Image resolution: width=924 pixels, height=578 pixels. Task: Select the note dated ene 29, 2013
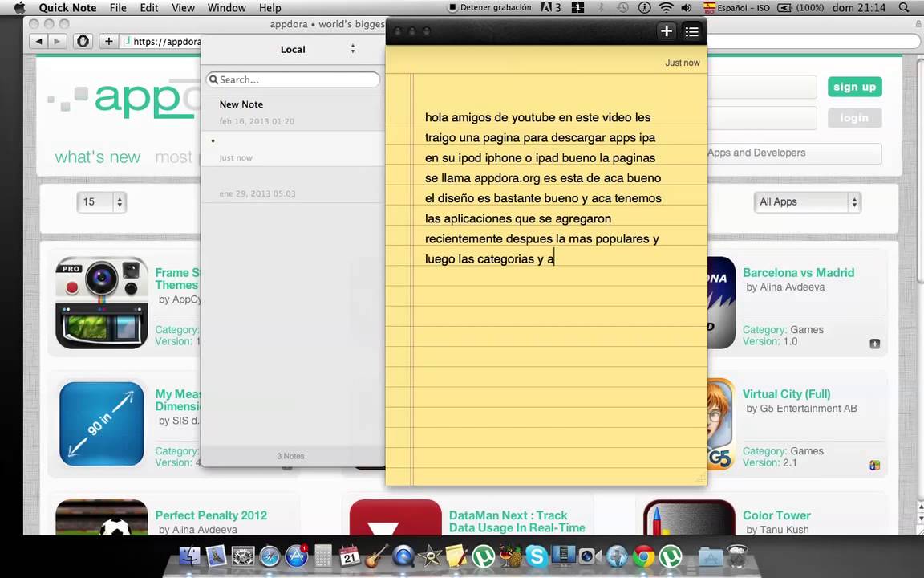coord(293,185)
